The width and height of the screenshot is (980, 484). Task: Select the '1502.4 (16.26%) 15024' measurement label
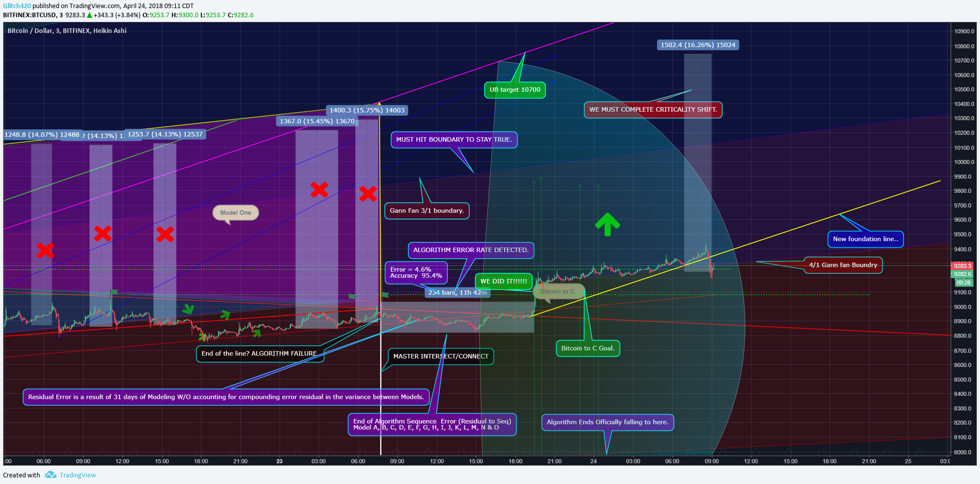[698, 45]
